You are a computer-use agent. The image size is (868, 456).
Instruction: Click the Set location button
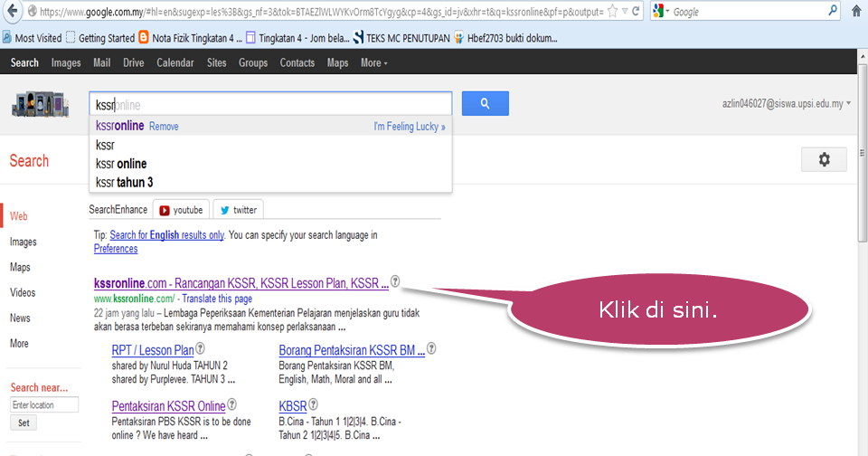(24, 423)
